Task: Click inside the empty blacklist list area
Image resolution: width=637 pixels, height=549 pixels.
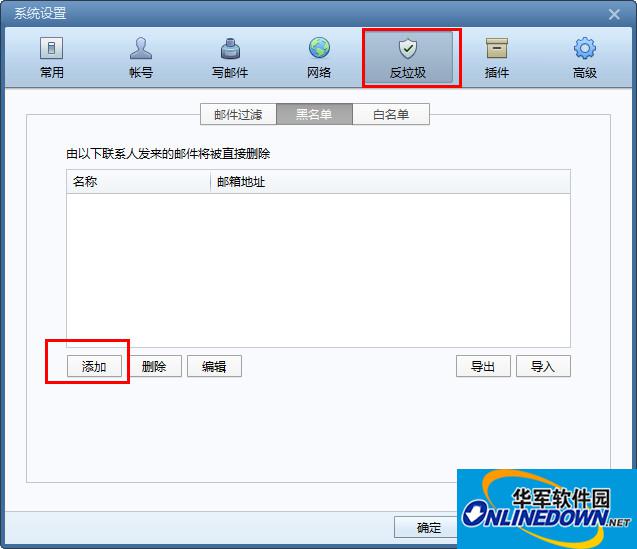Action: pos(318,270)
